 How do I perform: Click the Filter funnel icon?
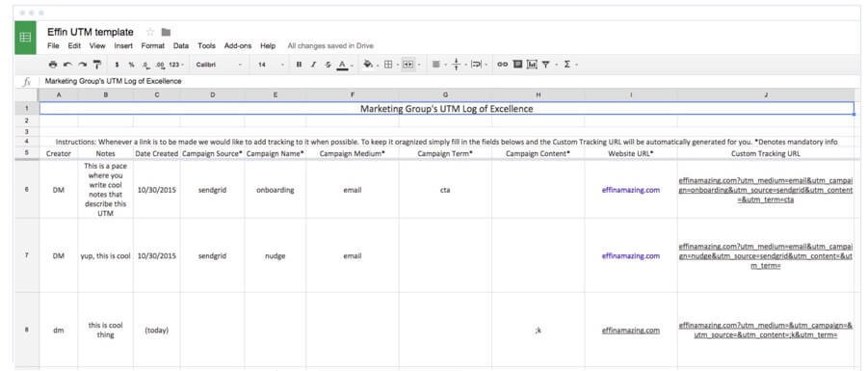pyautogui.click(x=547, y=65)
